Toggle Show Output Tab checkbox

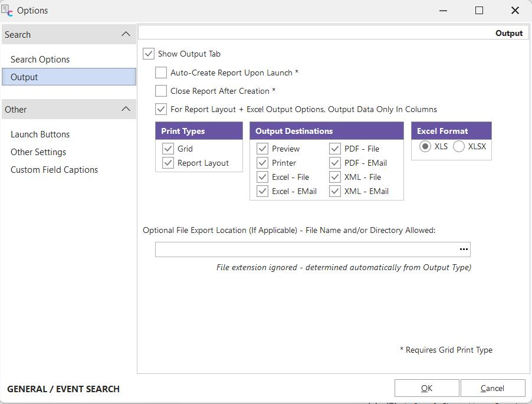pyautogui.click(x=149, y=54)
